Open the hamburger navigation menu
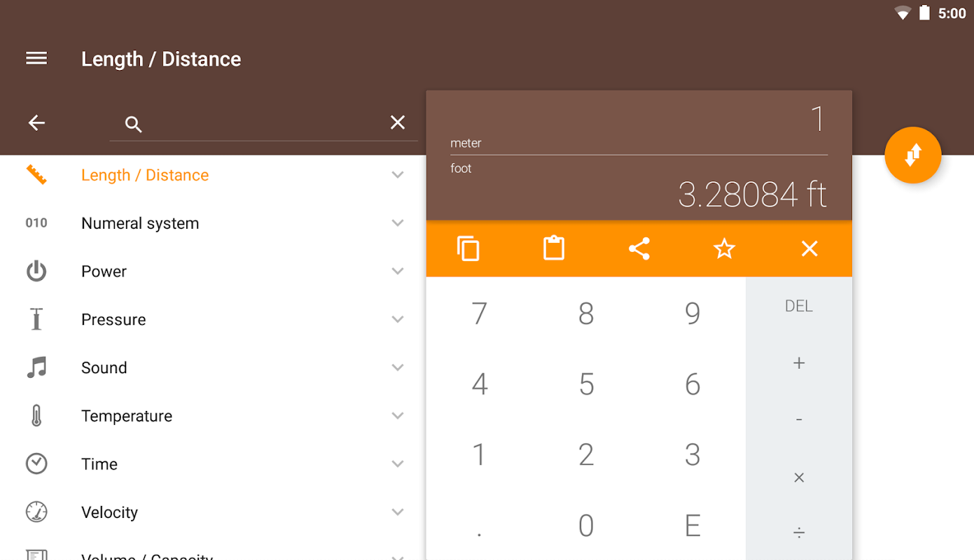The height and width of the screenshot is (560, 974). (x=36, y=59)
